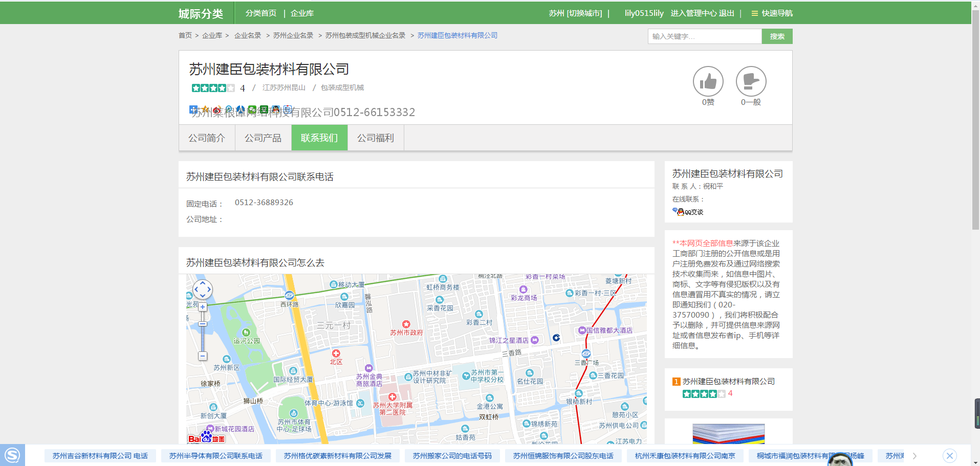Pan the map down arrow
980x466 pixels.
click(203, 296)
